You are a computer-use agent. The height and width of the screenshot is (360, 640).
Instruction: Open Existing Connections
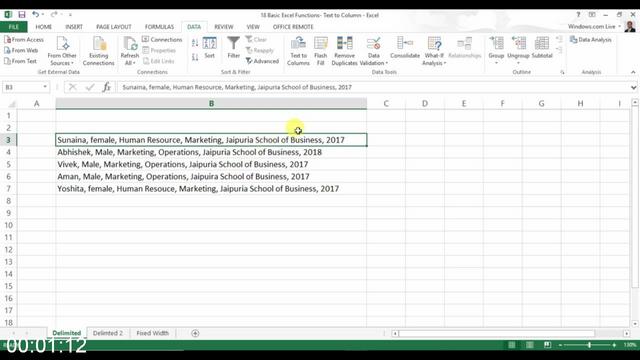tap(98, 51)
